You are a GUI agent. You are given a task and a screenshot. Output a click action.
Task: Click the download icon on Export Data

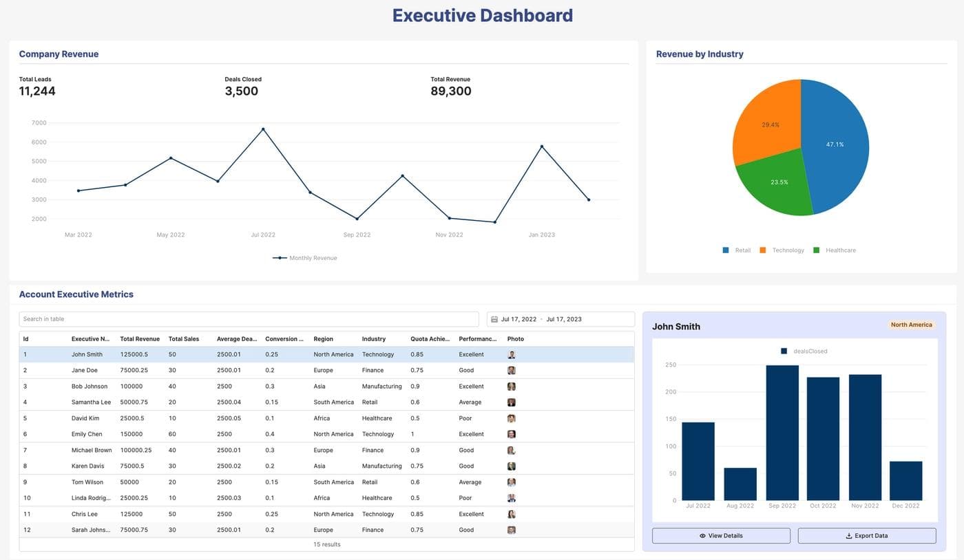848,535
